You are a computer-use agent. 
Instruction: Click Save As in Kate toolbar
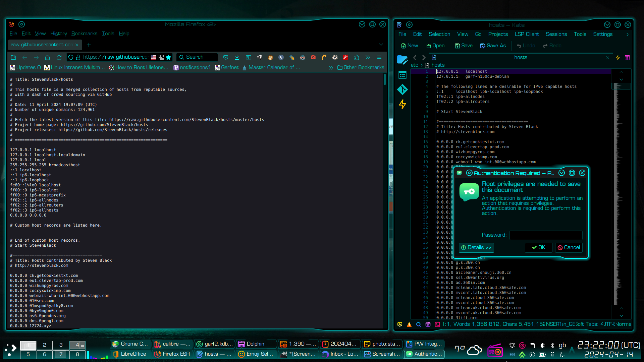[493, 46]
